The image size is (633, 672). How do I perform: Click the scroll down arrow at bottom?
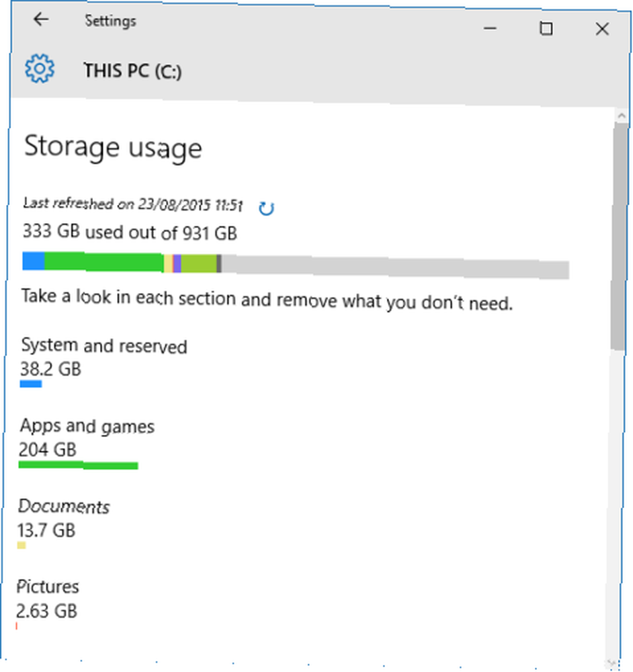tap(612, 664)
